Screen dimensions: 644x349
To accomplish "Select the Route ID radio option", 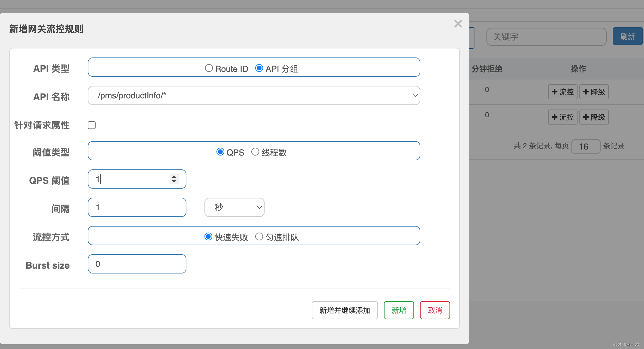I will (x=209, y=68).
